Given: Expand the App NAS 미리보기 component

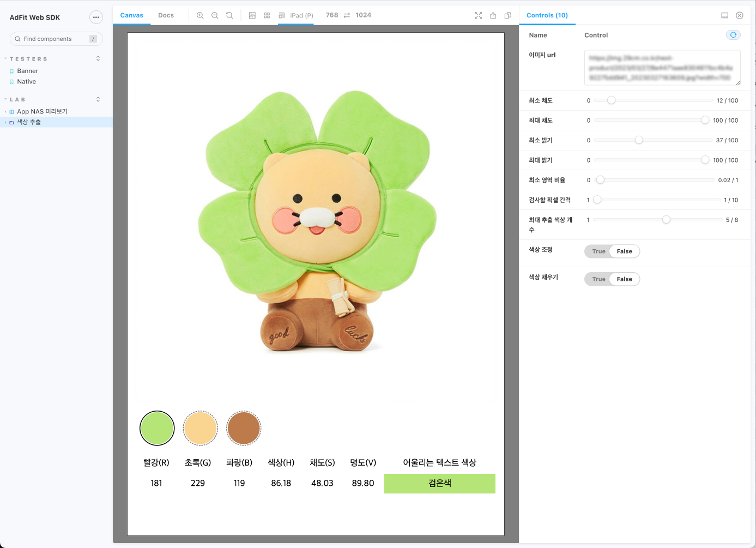Looking at the screenshot, I should [x=43, y=112].
